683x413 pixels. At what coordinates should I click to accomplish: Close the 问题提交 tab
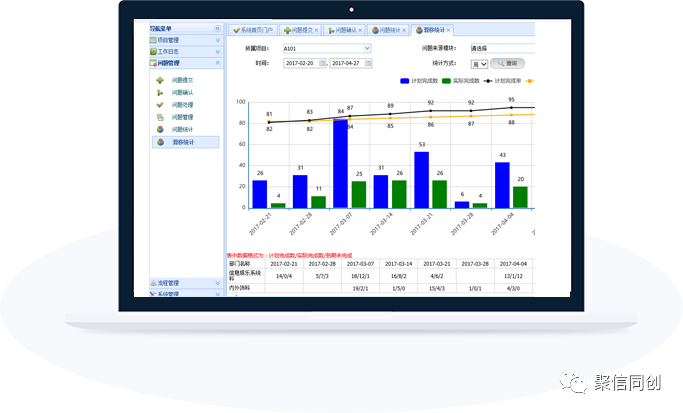click(x=316, y=30)
